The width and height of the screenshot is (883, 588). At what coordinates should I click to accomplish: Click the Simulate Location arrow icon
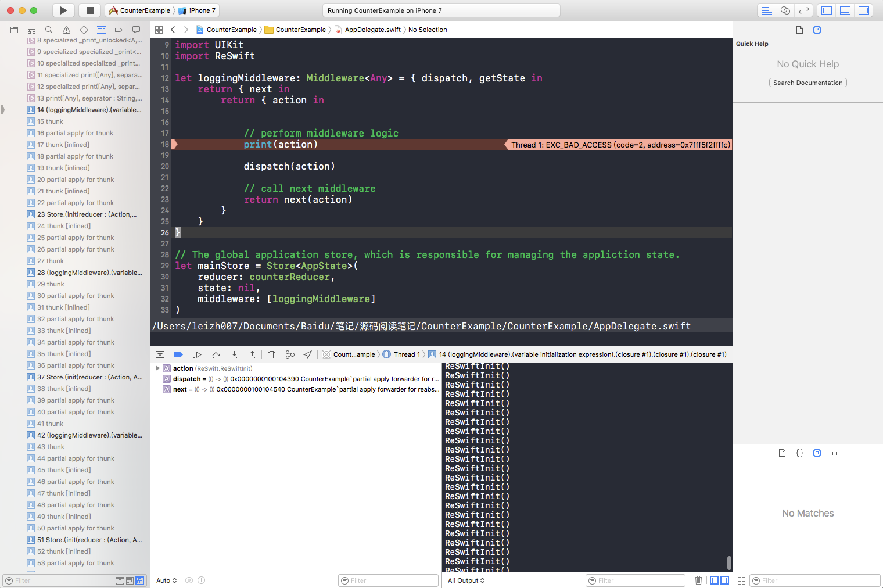308,354
